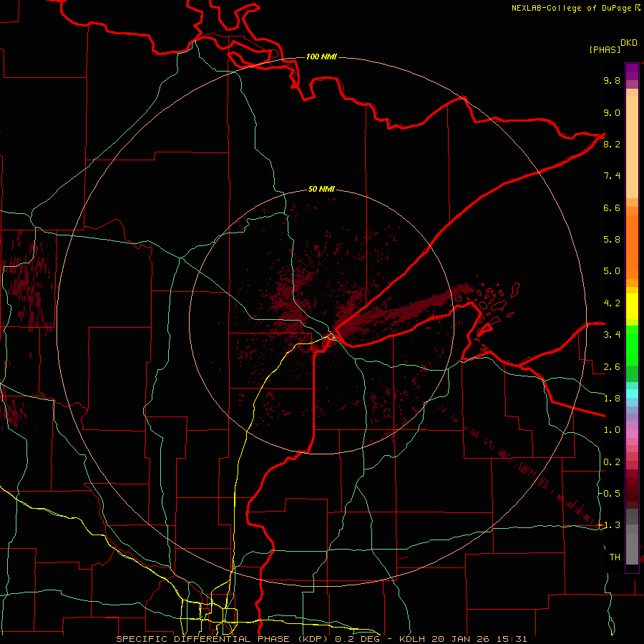
Task: Click the 4.2 value on the color scale
Action: 612,303
